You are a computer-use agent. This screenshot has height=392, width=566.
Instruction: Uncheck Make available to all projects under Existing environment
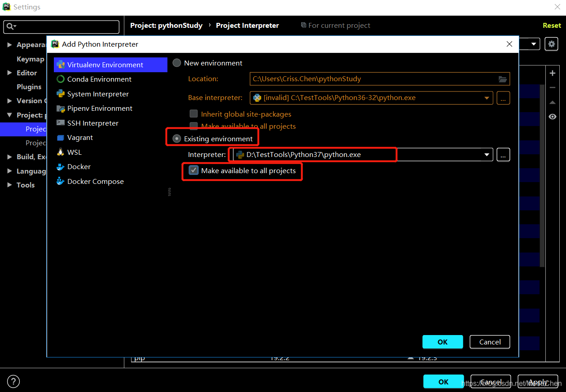coord(193,170)
